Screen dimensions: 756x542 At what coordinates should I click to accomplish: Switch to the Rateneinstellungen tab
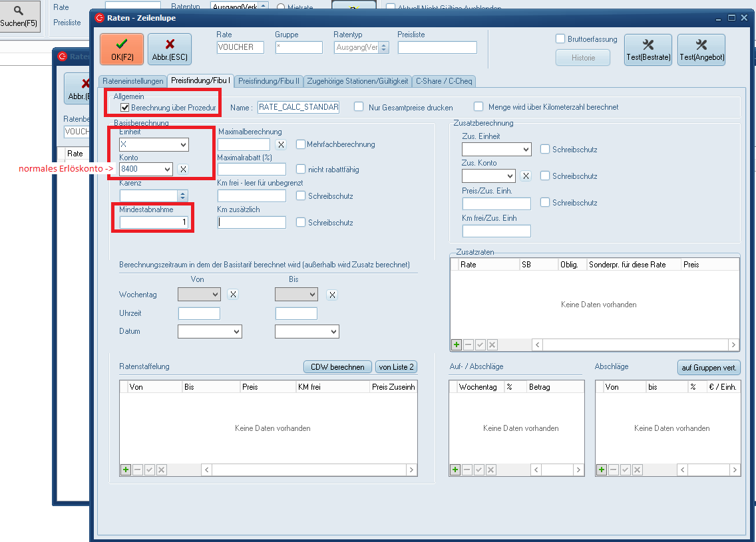(132, 81)
